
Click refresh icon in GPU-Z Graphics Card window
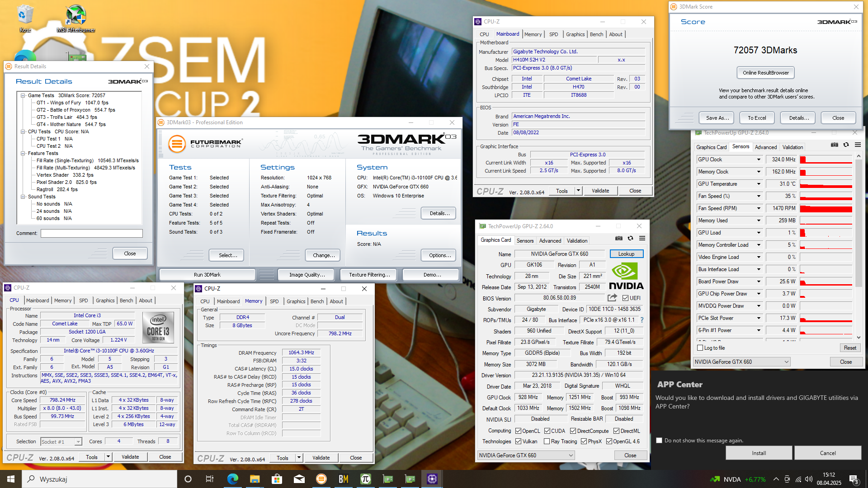click(630, 239)
